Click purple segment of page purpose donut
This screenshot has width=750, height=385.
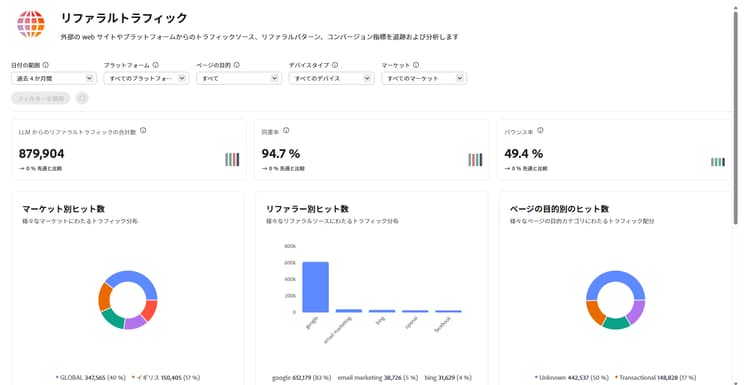click(636, 311)
